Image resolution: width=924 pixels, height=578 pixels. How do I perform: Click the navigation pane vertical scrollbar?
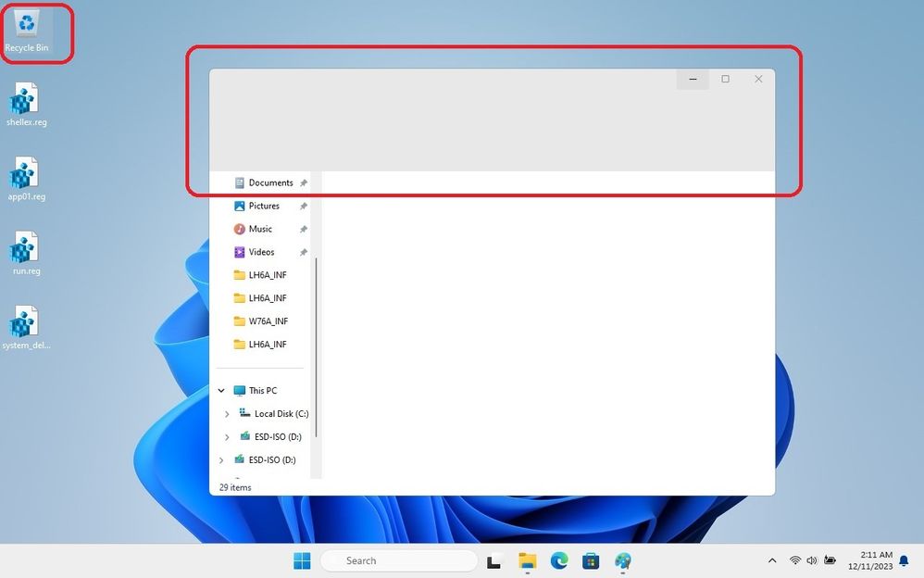tap(317, 346)
